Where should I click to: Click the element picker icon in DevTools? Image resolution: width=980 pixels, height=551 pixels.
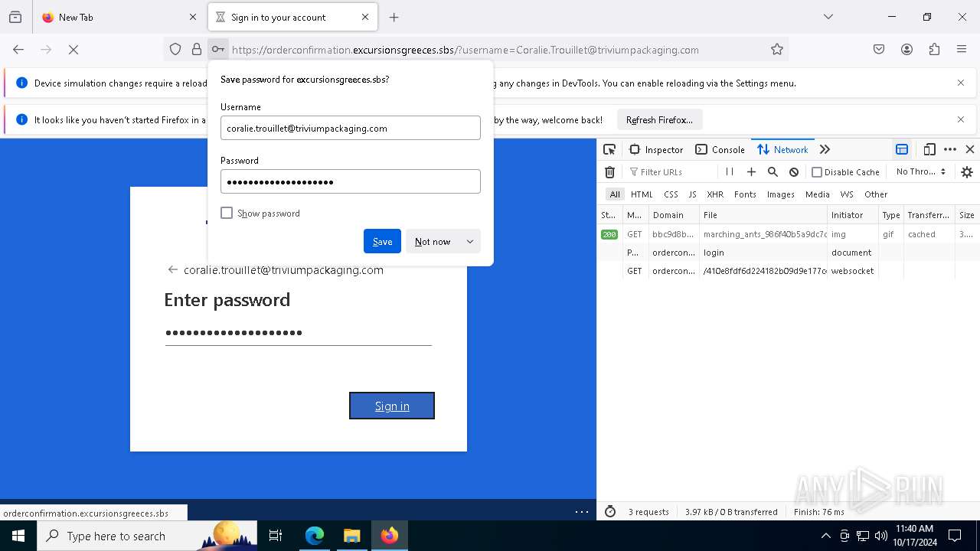pyautogui.click(x=609, y=149)
